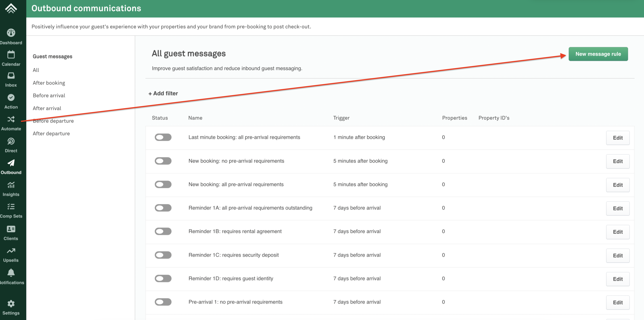Show After departure guest messages

click(x=51, y=134)
